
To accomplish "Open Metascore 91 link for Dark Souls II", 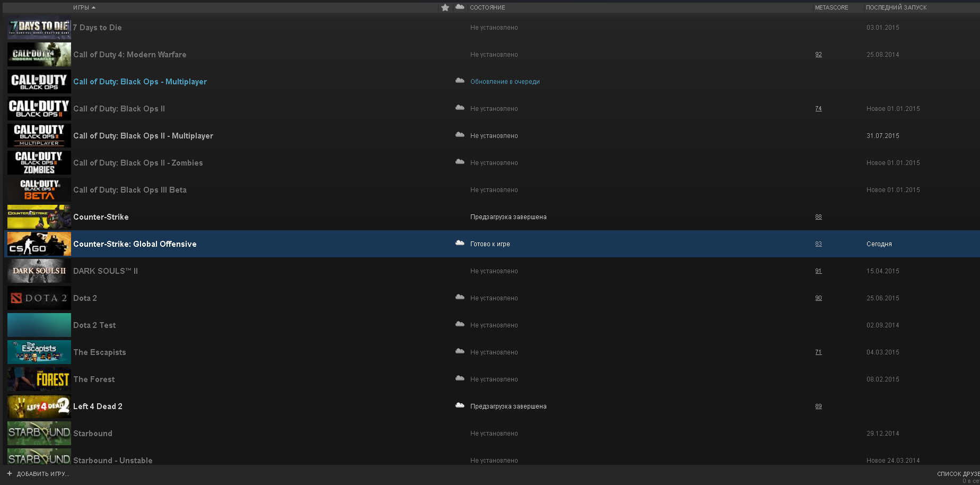I will point(818,271).
